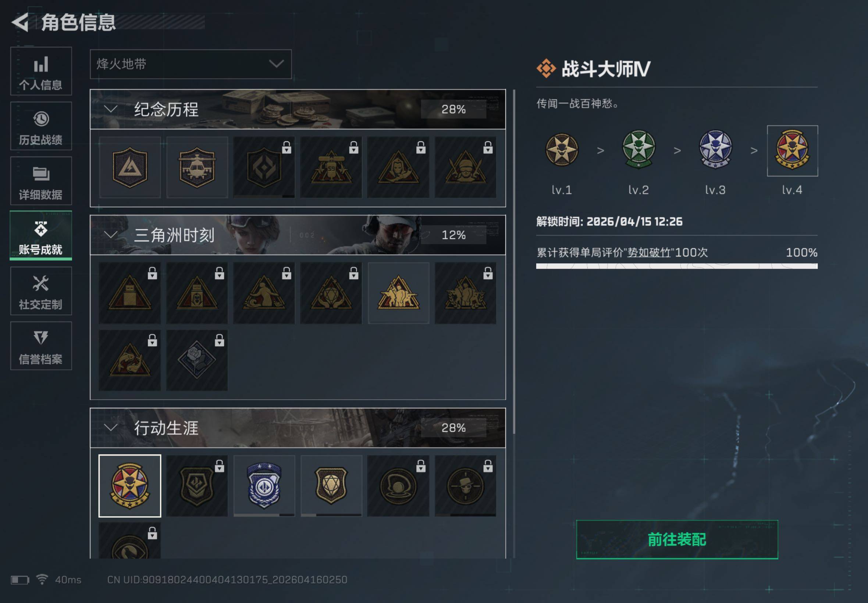This screenshot has width=868, height=603.
Task: Select the gold diamond shield badge in 行动生涯
Action: (331, 486)
